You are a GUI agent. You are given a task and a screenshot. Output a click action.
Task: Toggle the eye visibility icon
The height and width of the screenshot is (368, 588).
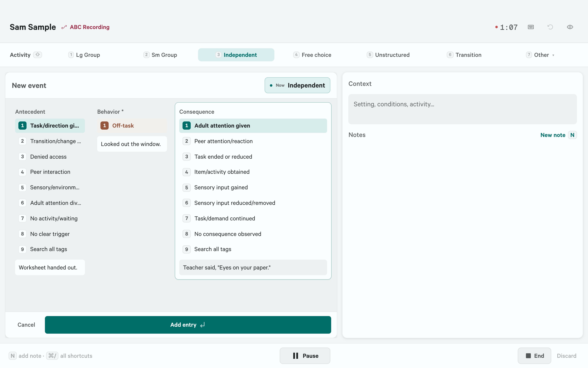coord(570,27)
